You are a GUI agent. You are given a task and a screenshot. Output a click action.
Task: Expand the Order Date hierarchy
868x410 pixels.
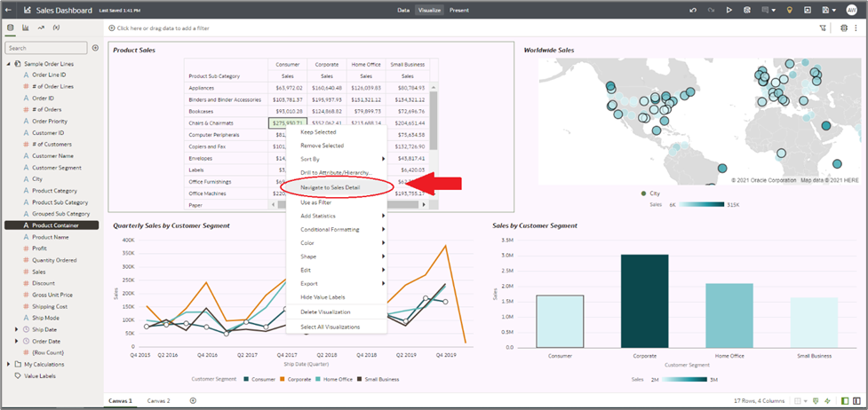(17, 342)
